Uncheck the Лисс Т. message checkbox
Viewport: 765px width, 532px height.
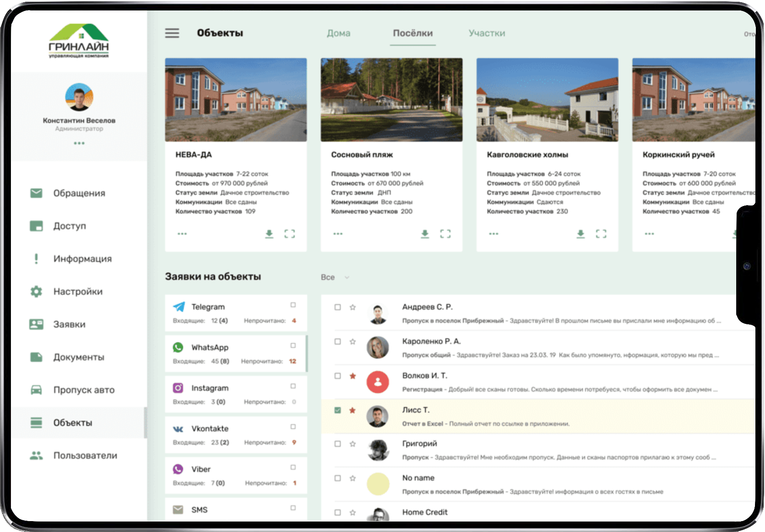tap(338, 410)
